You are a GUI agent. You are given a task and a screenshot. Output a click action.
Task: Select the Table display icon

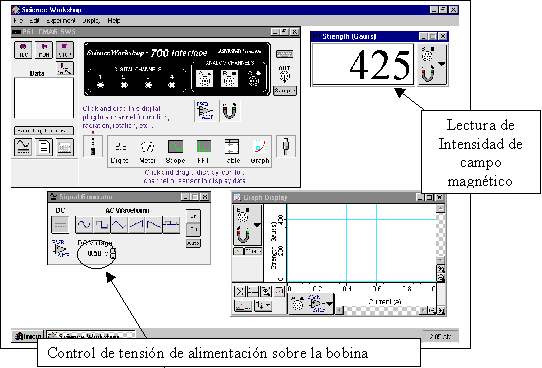click(232, 151)
